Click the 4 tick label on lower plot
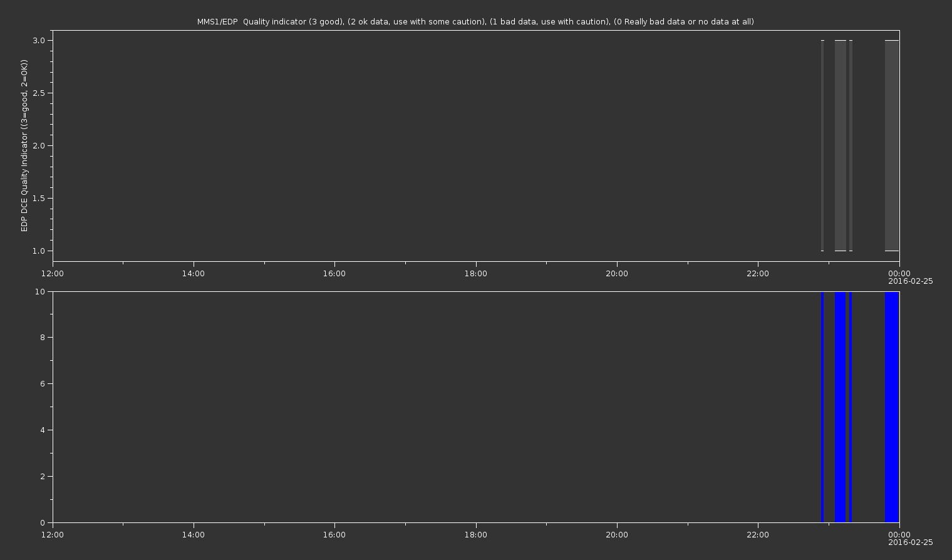Image resolution: width=952 pixels, height=560 pixels. tap(43, 430)
